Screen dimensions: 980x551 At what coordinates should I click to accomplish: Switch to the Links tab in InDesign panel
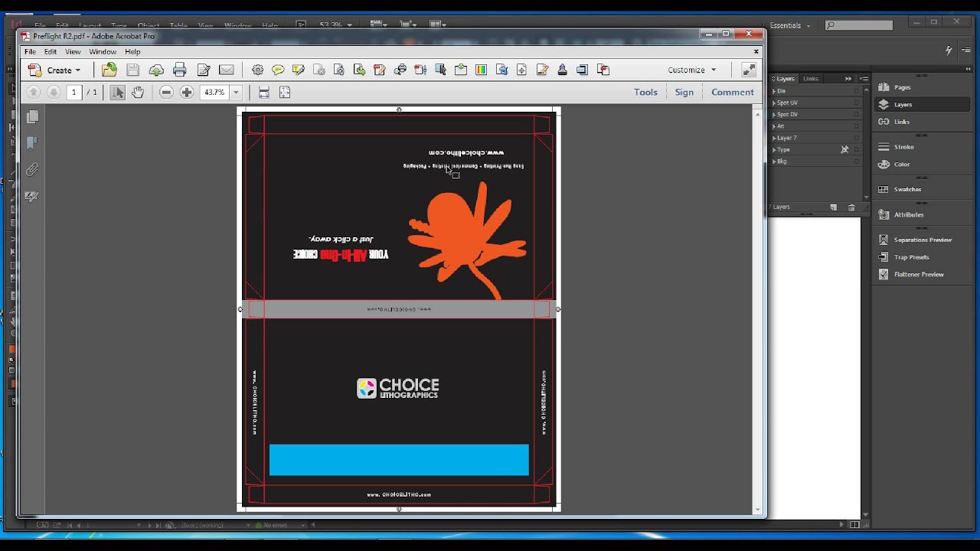[811, 79]
